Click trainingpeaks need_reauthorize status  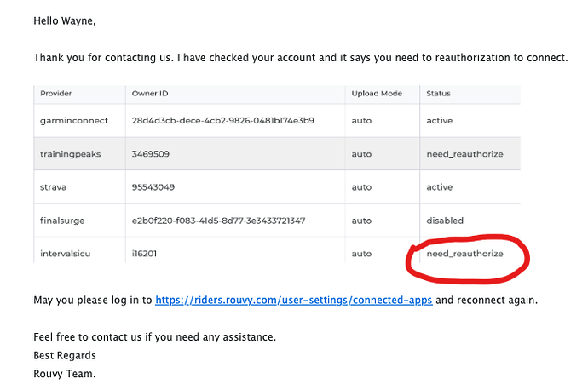(464, 154)
